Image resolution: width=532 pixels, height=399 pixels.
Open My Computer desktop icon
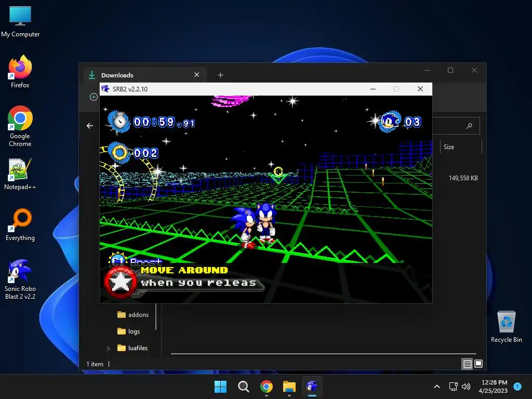click(x=20, y=21)
